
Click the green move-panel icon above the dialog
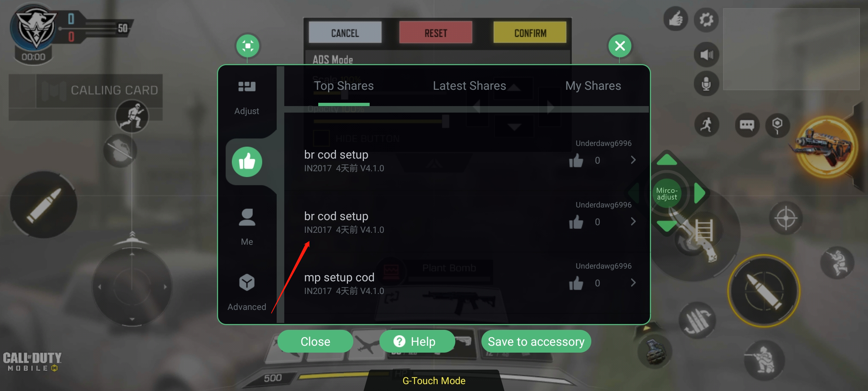248,46
